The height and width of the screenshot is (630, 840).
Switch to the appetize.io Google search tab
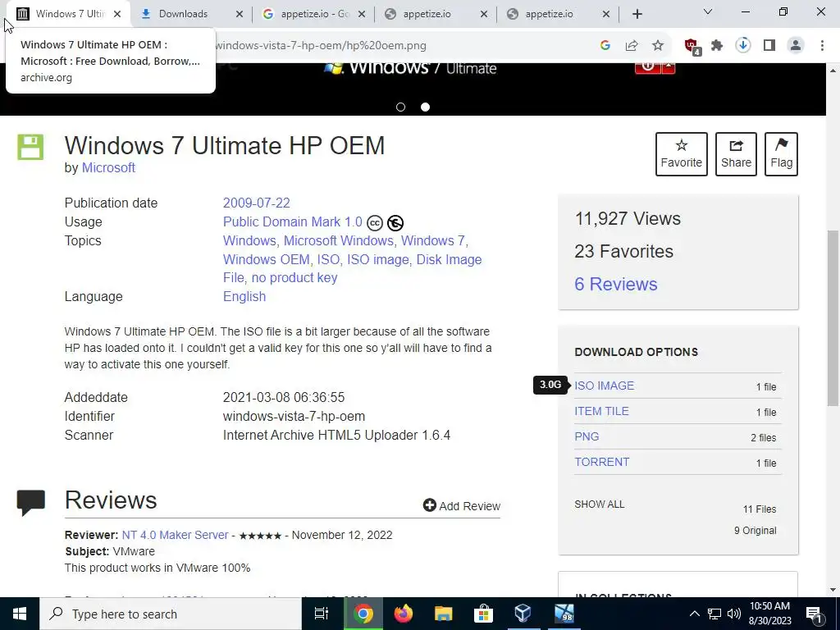click(315, 15)
